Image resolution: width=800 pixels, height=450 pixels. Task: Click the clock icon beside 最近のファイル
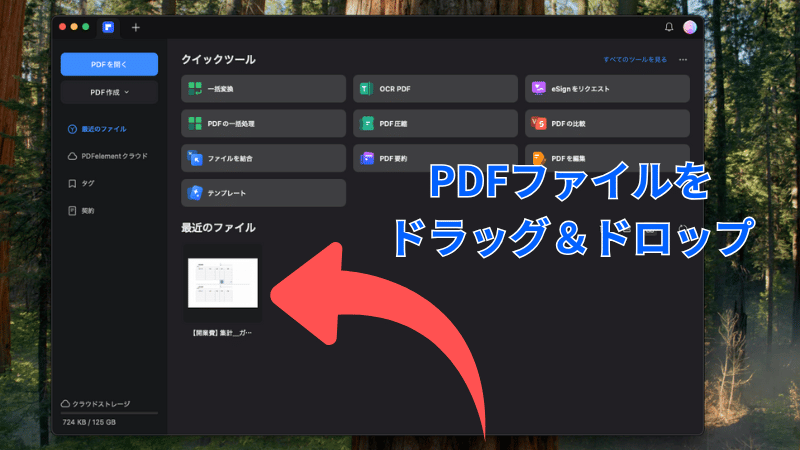click(x=72, y=129)
